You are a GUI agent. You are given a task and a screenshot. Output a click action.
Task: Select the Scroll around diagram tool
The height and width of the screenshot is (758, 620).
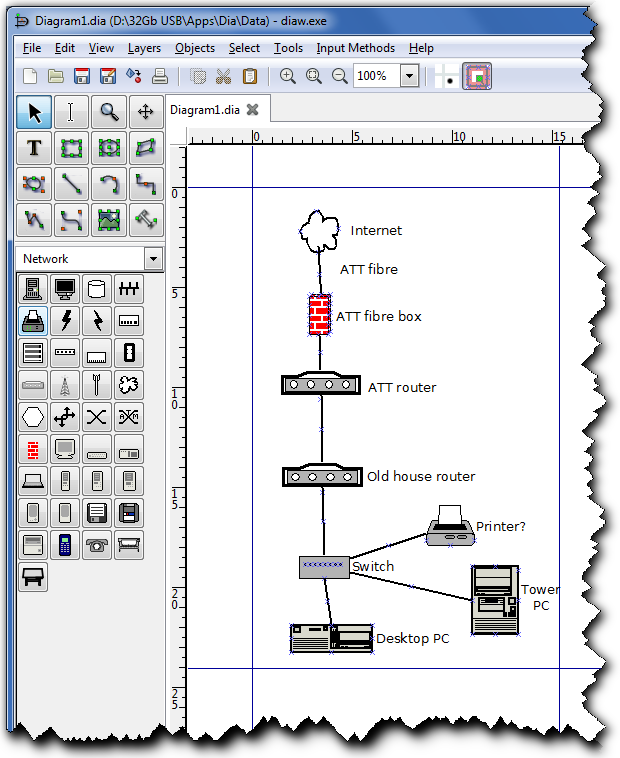pyautogui.click(x=145, y=112)
